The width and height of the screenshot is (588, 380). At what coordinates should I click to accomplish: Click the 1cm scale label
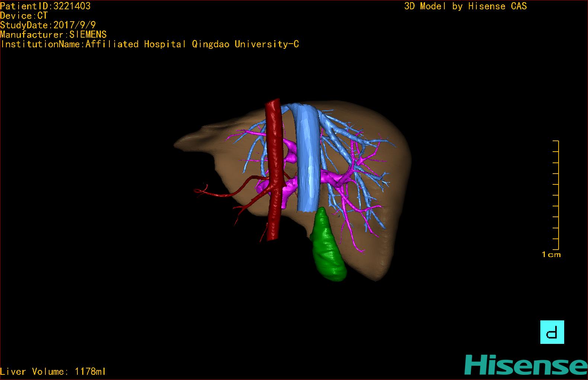pos(551,255)
